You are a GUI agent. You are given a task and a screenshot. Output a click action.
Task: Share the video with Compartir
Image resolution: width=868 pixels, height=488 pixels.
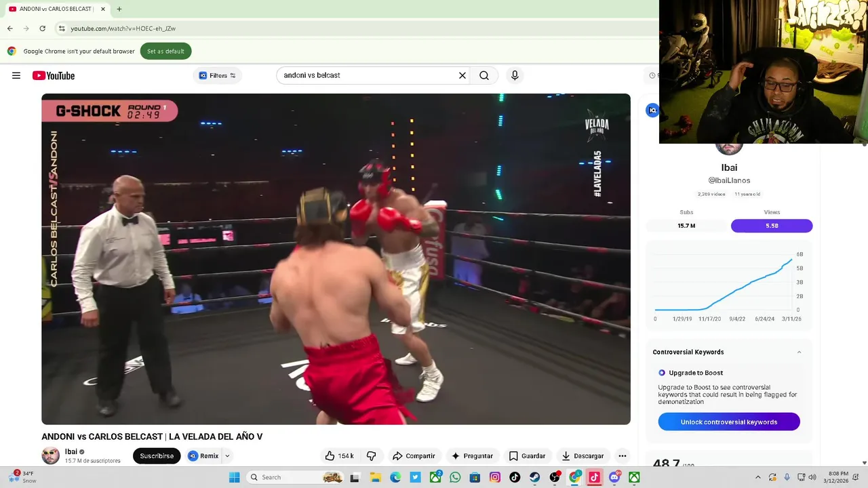(414, 456)
